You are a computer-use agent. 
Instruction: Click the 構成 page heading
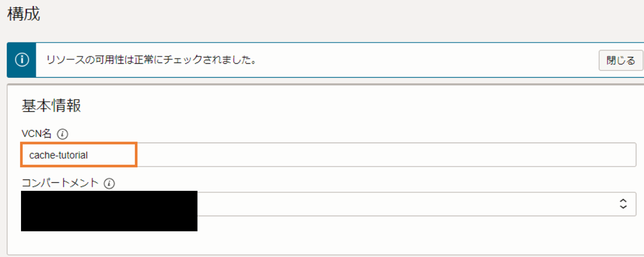point(24,14)
